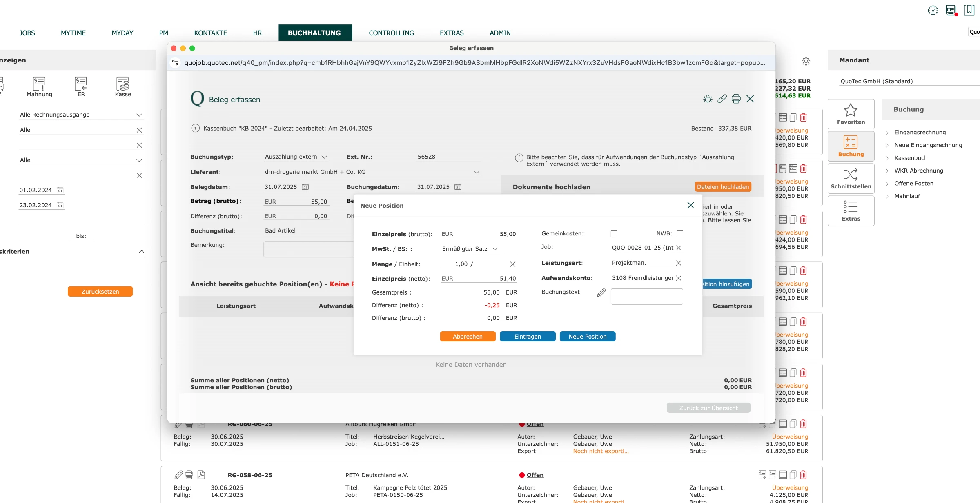
Task: Enable the Gemeinkosten checkbox
Action: coord(614,234)
